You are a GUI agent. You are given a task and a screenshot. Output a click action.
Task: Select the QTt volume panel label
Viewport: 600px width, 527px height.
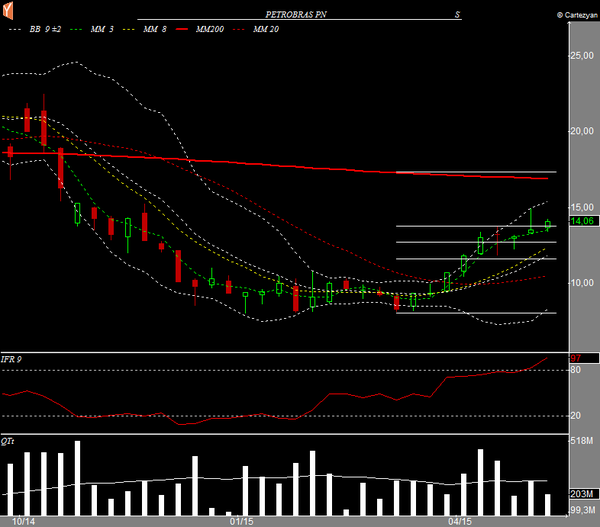pos(9,440)
